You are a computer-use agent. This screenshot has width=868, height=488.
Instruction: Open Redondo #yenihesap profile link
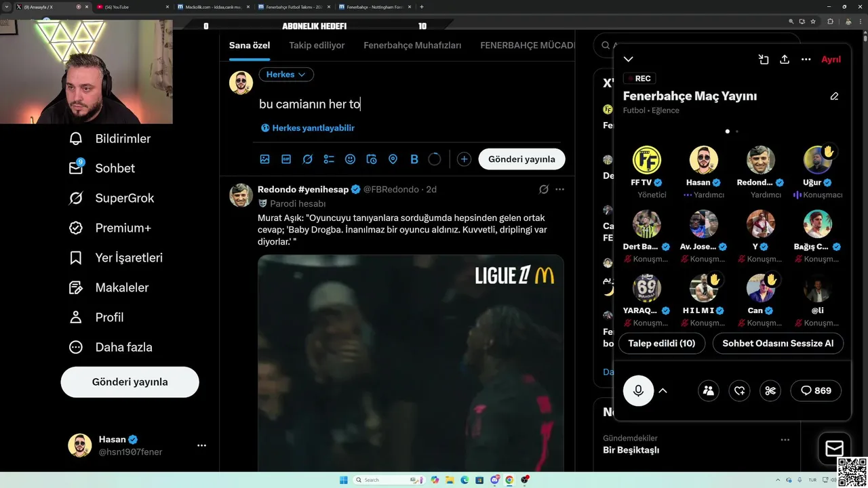click(x=304, y=189)
